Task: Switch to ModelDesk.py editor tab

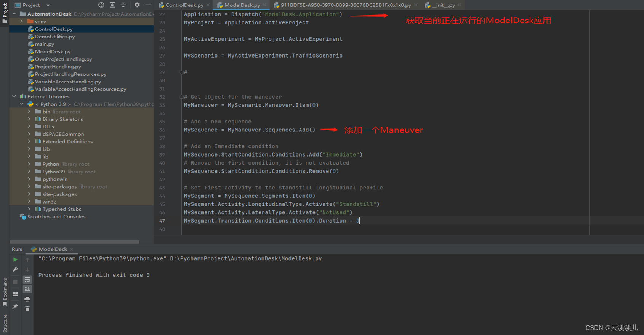Action: click(242, 5)
